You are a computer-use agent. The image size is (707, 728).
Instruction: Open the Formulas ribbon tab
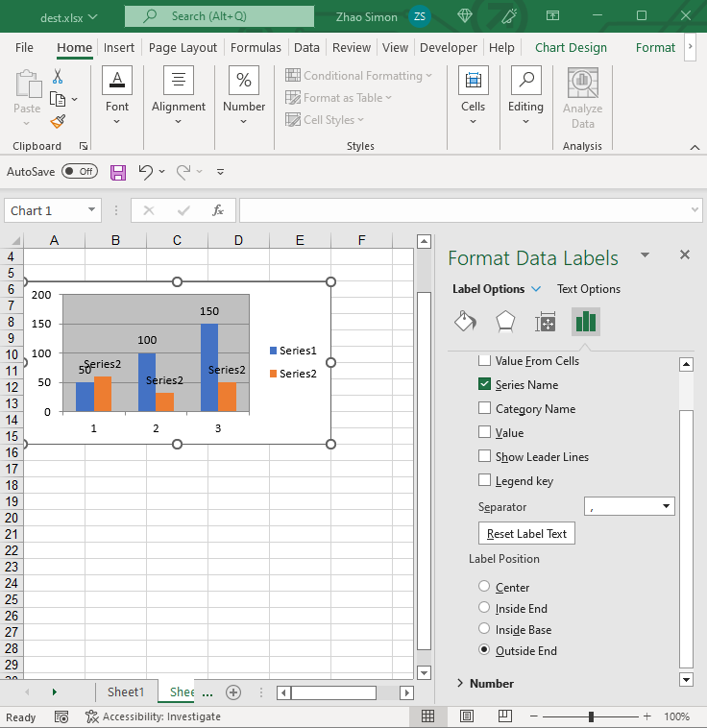point(256,47)
